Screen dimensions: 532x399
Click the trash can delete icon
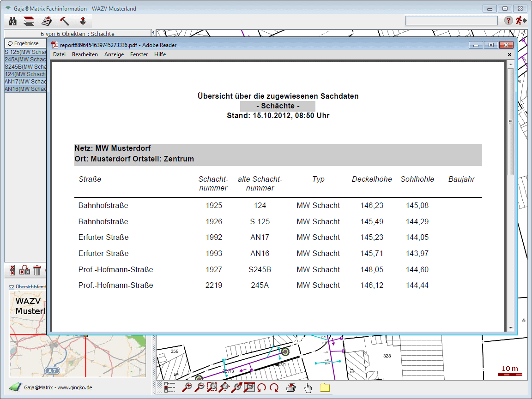[37, 270]
